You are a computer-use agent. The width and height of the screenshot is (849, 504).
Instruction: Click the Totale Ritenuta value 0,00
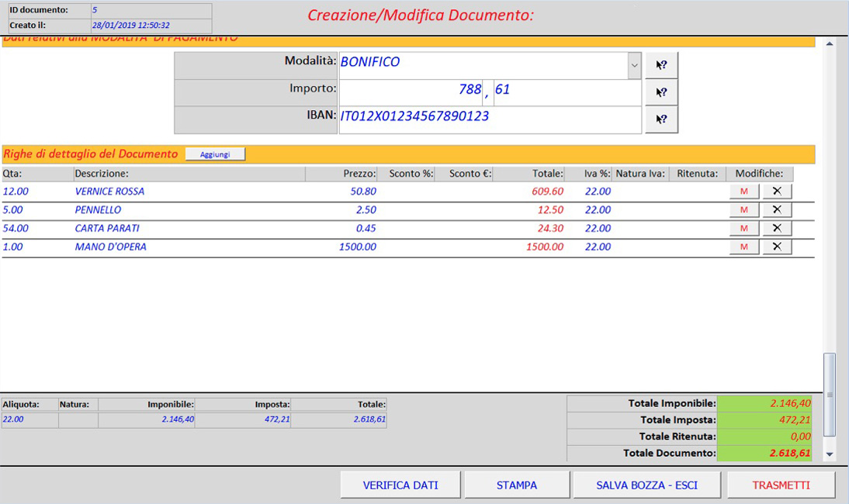764,437
